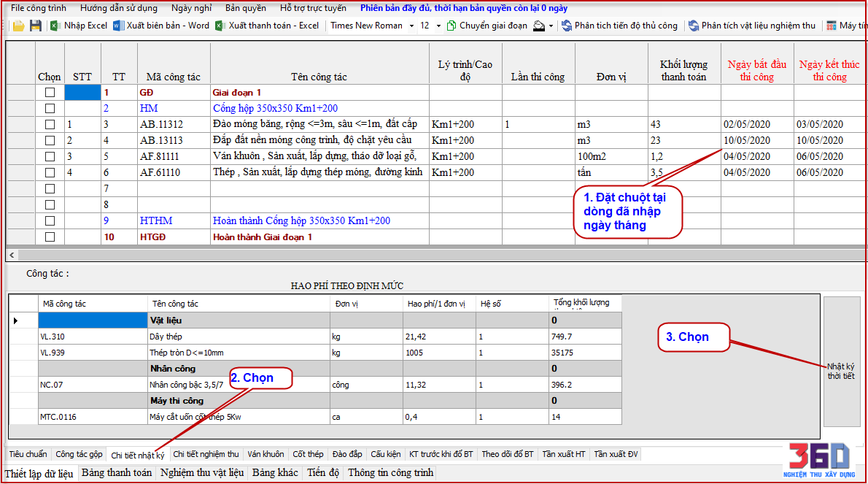This screenshot has width=868, height=484.
Task: Save with the floppy disk icon
Action: click(x=36, y=26)
